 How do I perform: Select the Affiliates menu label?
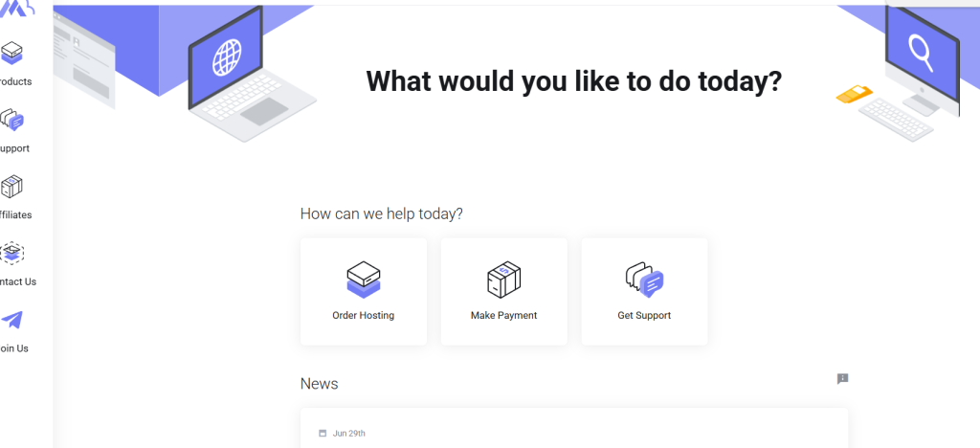15,215
